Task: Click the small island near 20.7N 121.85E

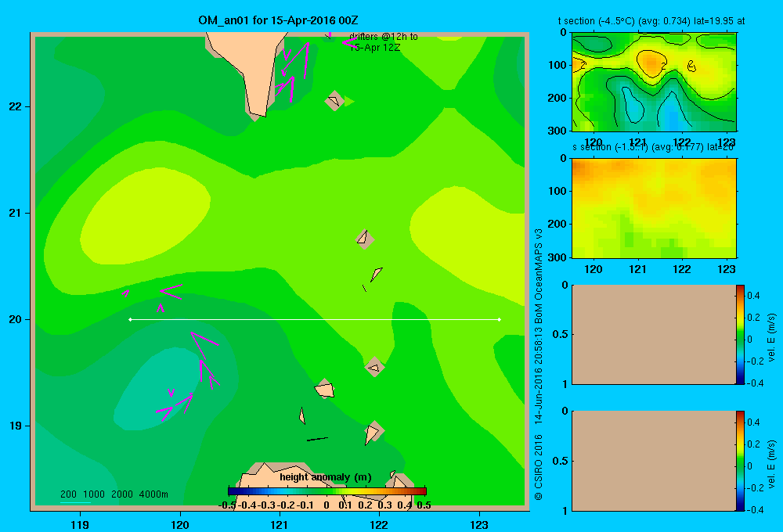Action: (x=365, y=239)
